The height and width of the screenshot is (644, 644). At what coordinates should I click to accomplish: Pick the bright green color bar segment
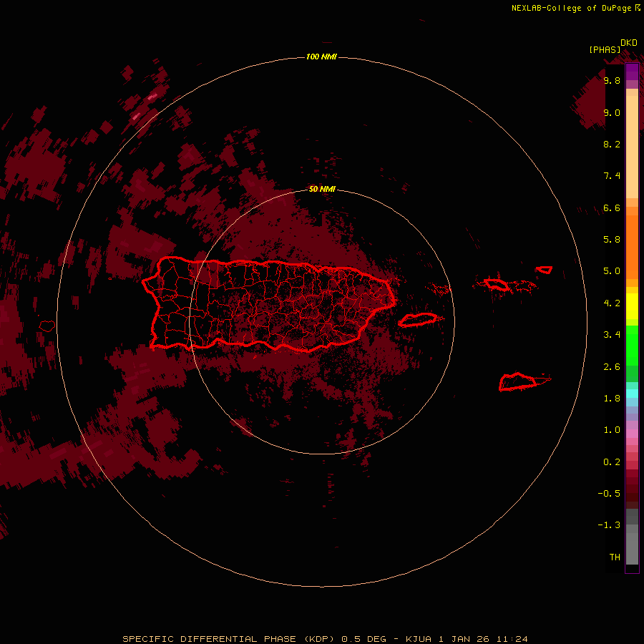click(632, 345)
